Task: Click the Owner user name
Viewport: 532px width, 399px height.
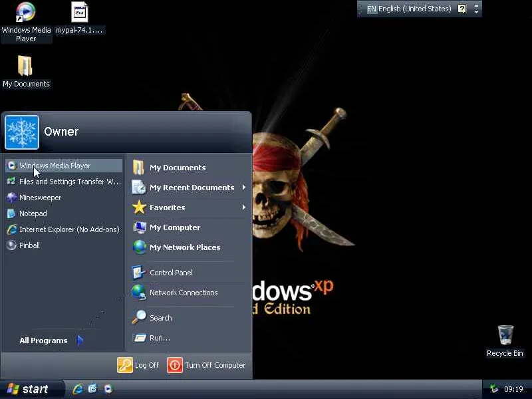Action: pos(61,132)
